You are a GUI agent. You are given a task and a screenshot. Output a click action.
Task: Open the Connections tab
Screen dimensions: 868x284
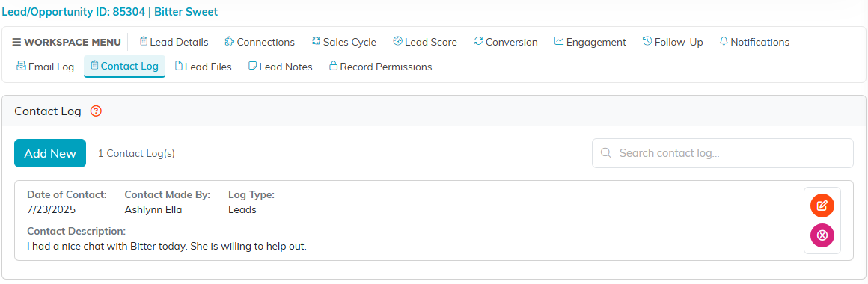260,42
